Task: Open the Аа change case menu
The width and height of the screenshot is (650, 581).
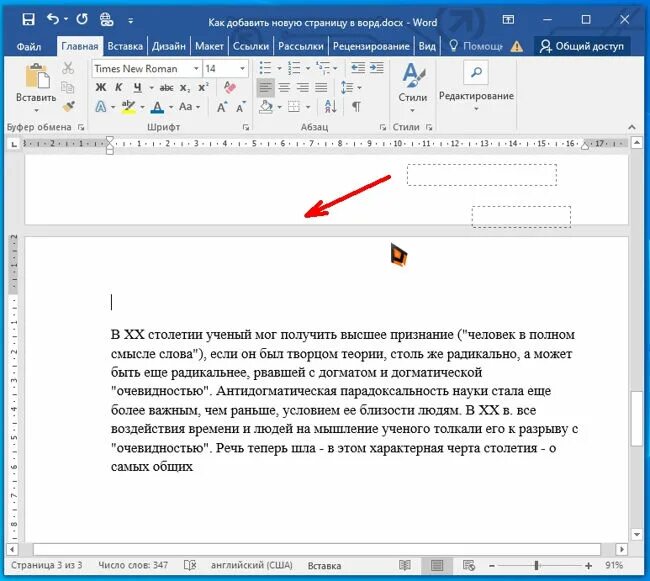Action: click(x=189, y=107)
